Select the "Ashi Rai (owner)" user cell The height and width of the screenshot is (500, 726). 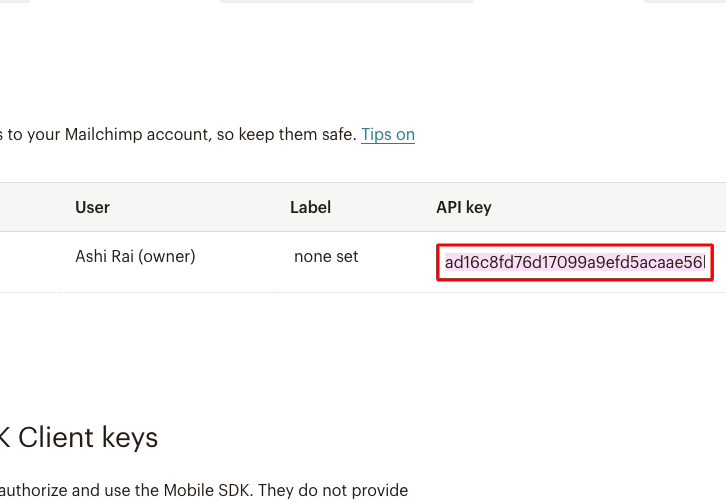click(135, 256)
